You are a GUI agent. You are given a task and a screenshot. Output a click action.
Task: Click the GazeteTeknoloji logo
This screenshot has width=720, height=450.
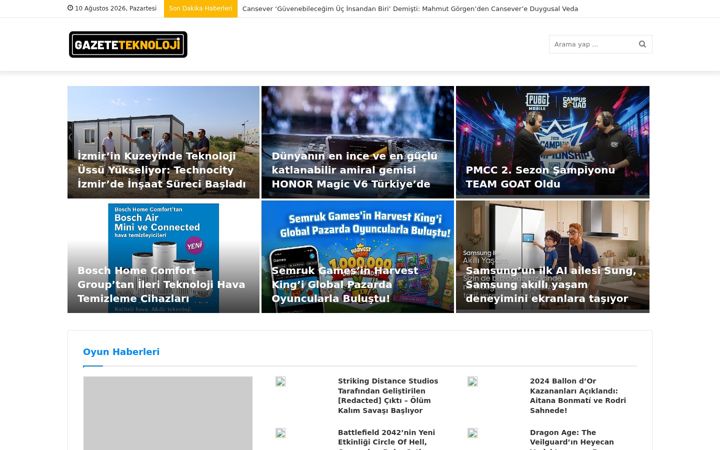128,45
